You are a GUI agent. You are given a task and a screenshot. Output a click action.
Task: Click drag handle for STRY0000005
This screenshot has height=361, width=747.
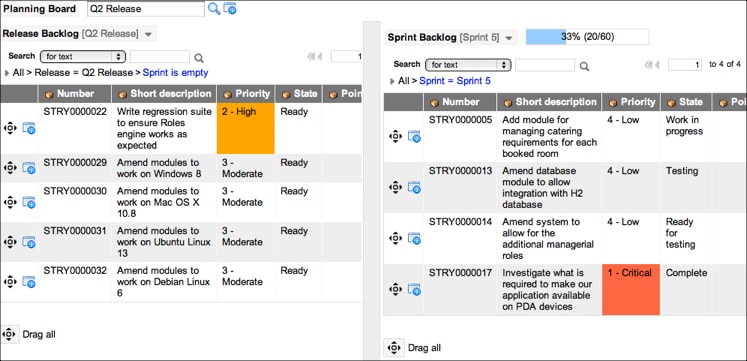395,137
